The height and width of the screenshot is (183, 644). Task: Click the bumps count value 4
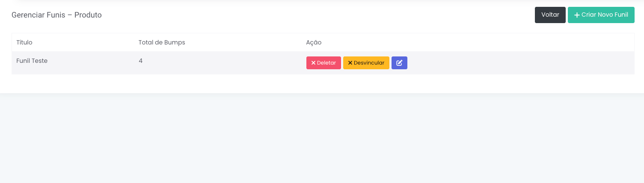click(140, 61)
